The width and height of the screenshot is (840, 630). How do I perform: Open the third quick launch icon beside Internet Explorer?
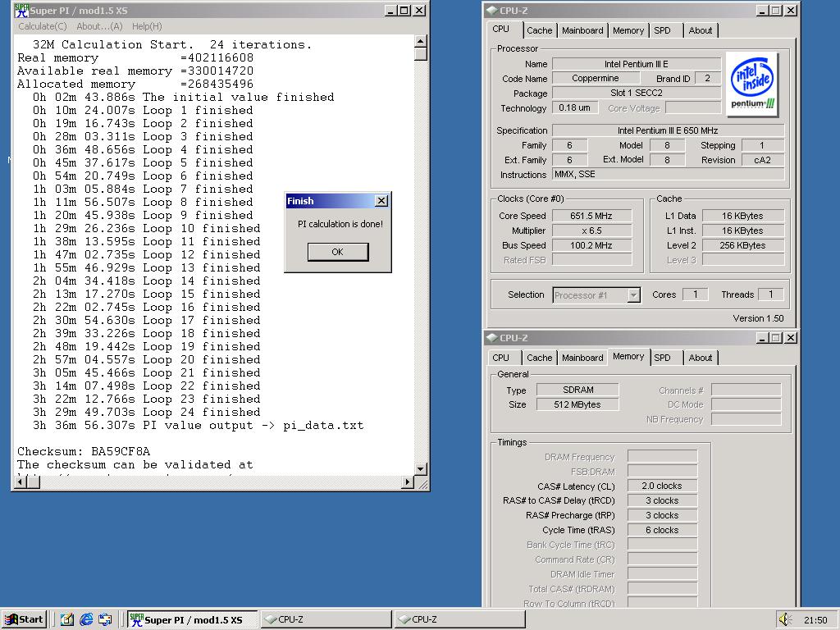click(105, 619)
